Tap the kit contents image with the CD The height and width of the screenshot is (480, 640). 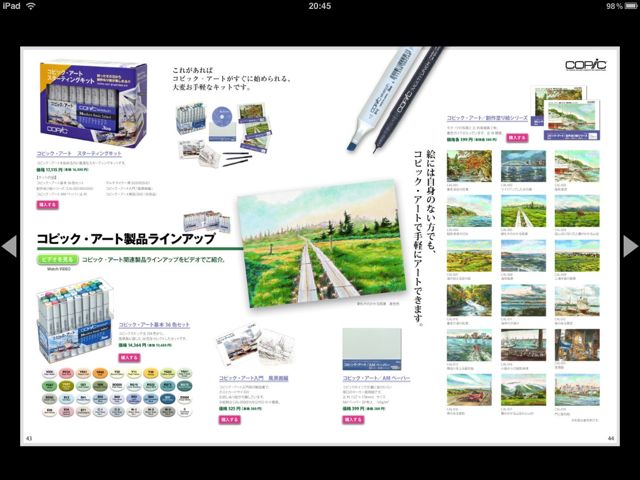pos(224,135)
